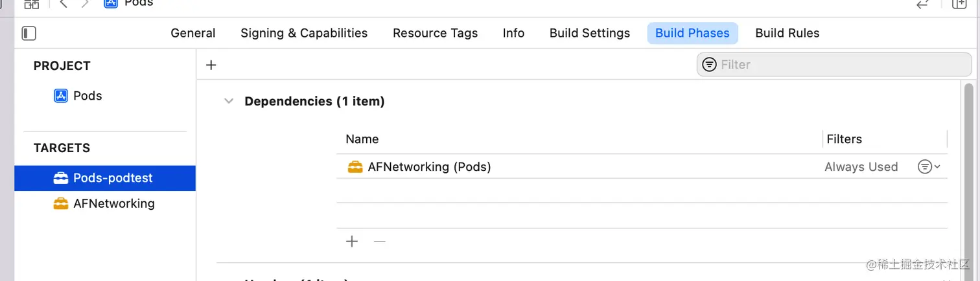The width and height of the screenshot is (980, 281).
Task: Open the Signing & Capabilities tab
Action: 304,33
